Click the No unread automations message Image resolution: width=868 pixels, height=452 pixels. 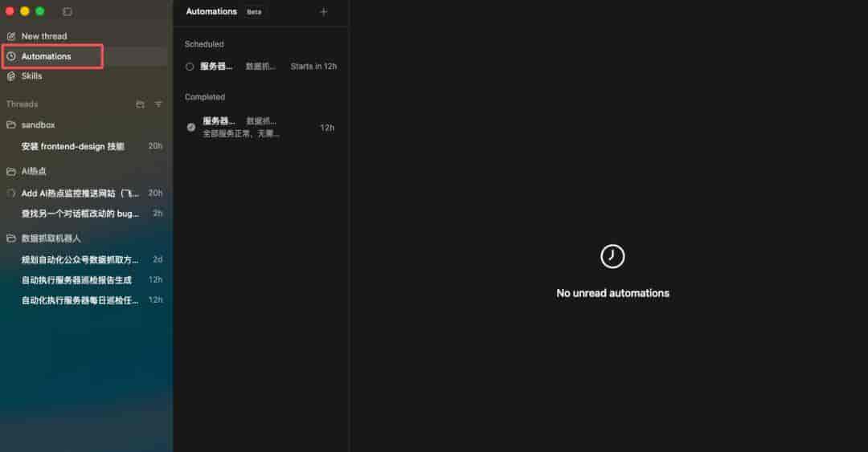point(612,293)
